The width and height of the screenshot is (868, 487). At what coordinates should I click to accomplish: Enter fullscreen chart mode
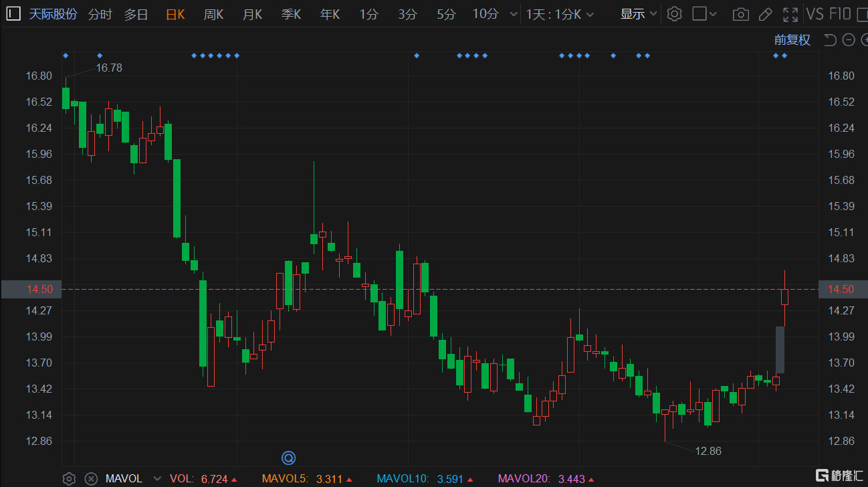pyautogui.click(x=790, y=14)
